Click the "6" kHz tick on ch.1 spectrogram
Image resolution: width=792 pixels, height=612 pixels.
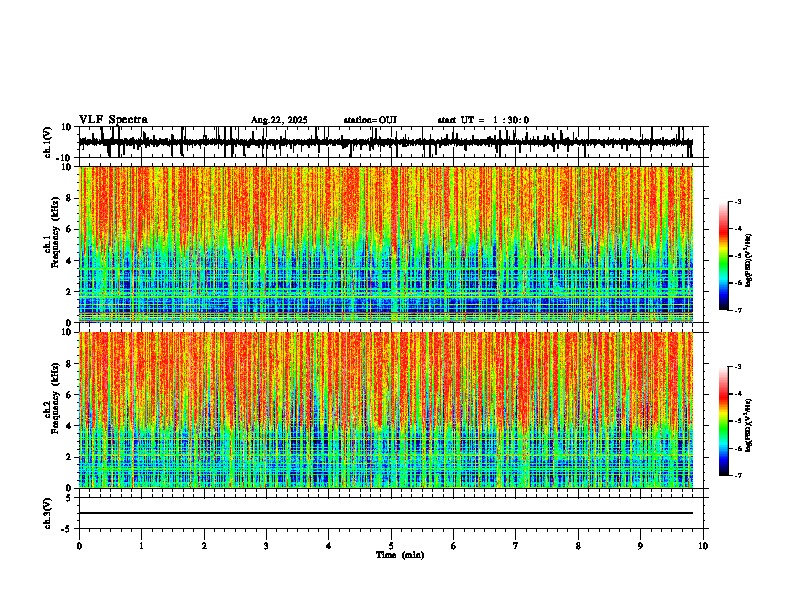point(69,230)
